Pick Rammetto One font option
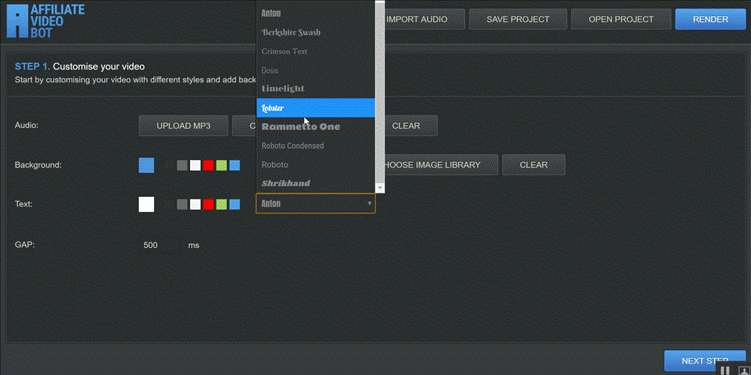 tap(316, 126)
